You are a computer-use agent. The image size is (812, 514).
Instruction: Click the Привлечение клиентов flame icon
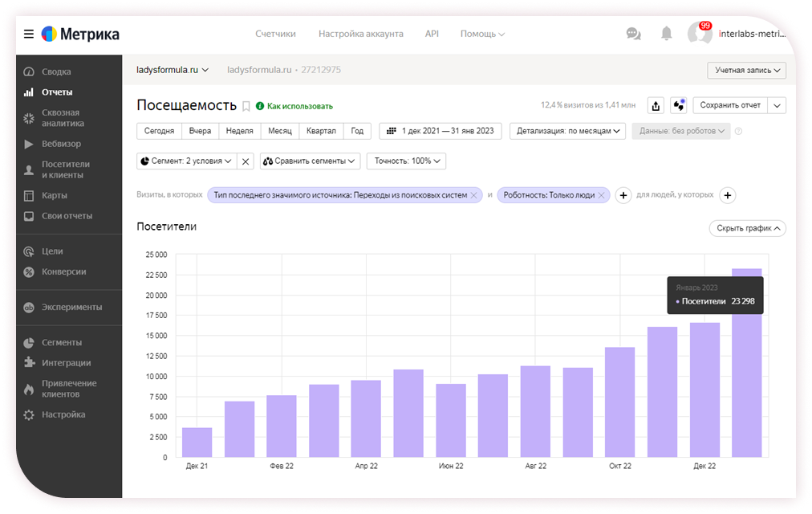(x=29, y=389)
